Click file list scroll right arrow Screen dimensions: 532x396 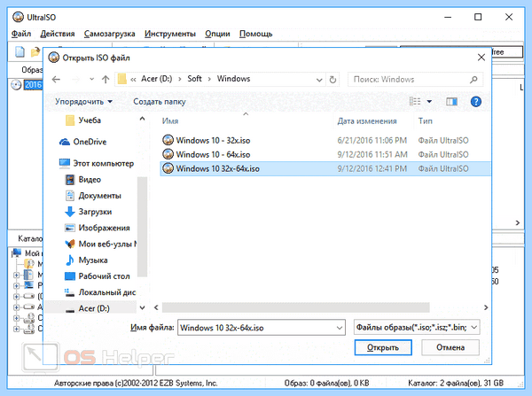(x=486, y=307)
